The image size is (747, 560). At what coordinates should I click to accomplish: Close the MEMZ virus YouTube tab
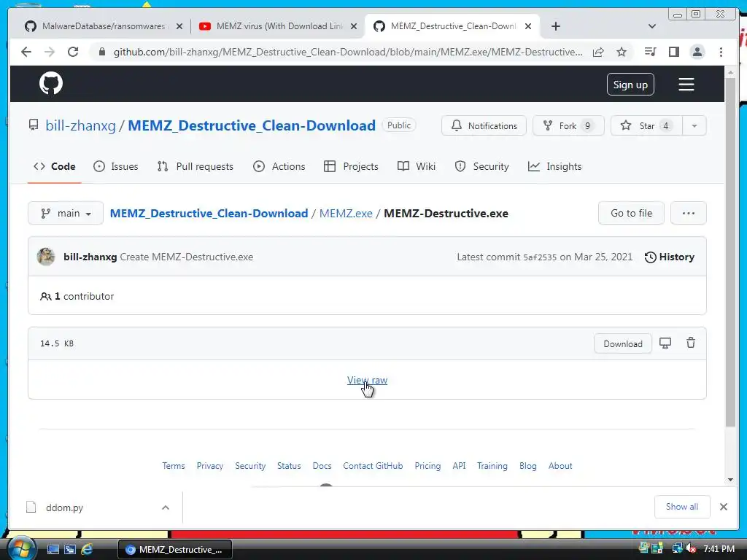coord(354,26)
